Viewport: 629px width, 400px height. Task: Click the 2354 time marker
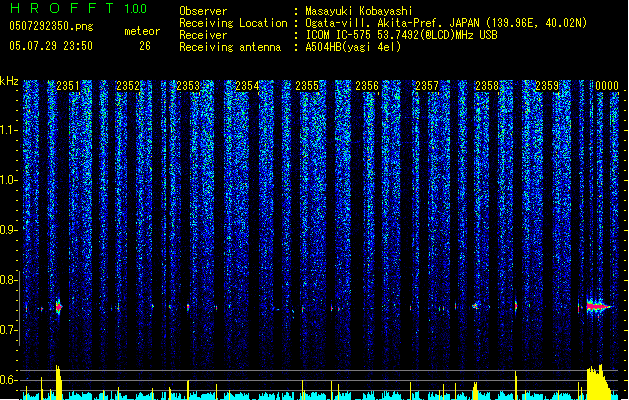coord(247,86)
